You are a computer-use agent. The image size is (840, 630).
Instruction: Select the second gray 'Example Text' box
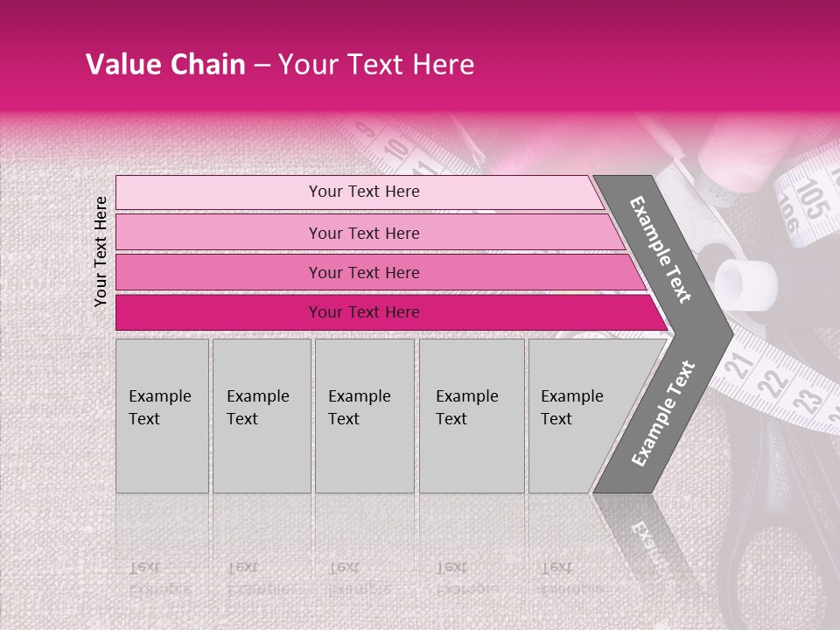[x=261, y=416]
